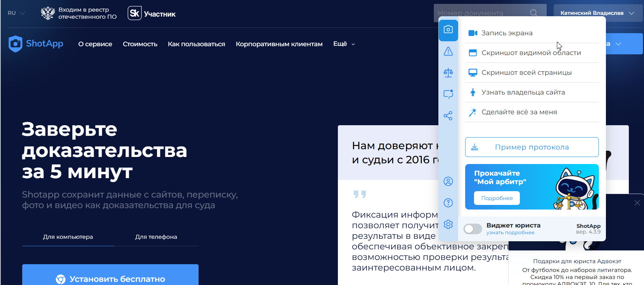Open the chat message sidebar icon
Viewport: 644px width, 285px height.
click(448, 94)
